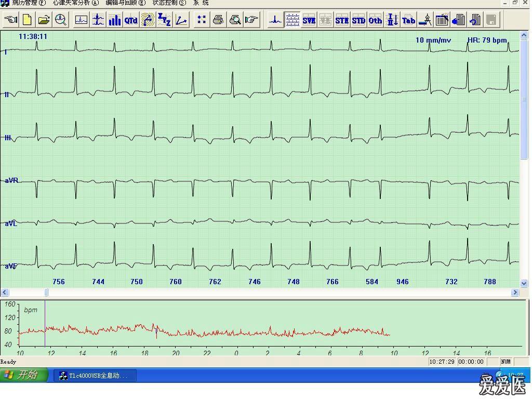Select the caliper measurement tool icon
The width and height of the screenshot is (532, 399).
pos(425,20)
